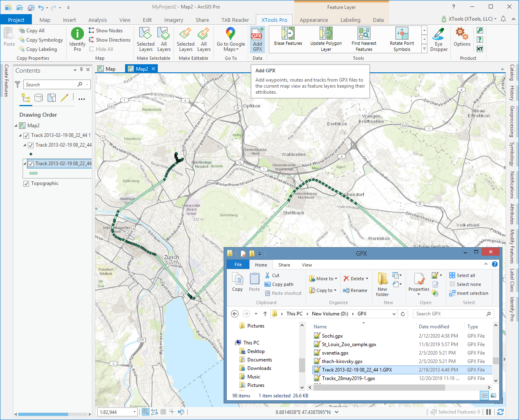Viewport: 519px width, 420px height.
Task: Switch to the Map view tab
Action: tap(107, 69)
